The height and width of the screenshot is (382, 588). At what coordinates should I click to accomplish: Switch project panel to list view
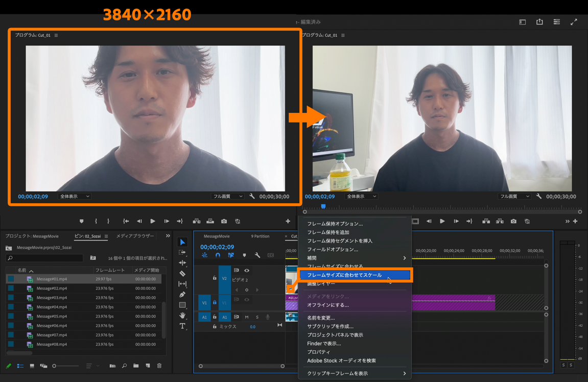tap(20, 366)
